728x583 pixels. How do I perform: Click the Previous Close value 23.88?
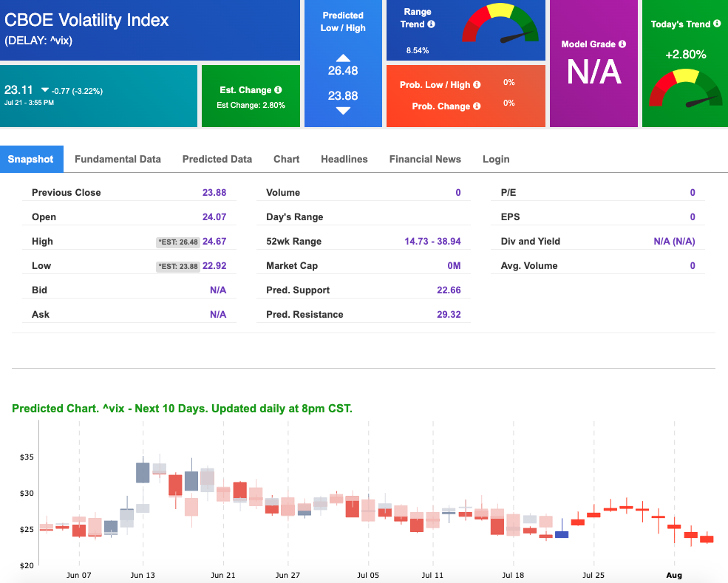[214, 193]
